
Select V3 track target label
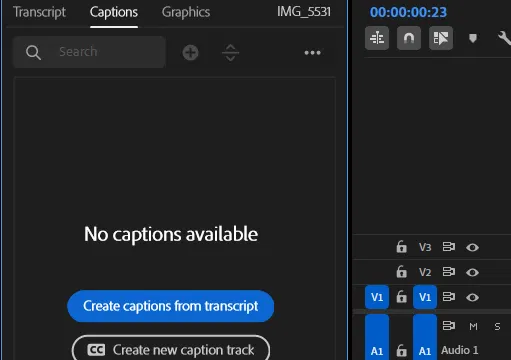tap(425, 247)
